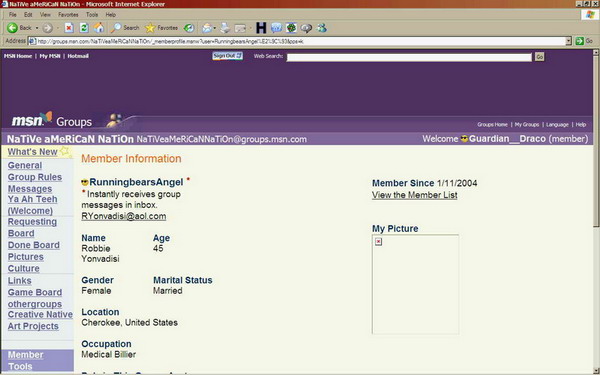This screenshot has width=600, height=375.
Task: Click the Mail envelope toolbar icon
Action: pyautogui.click(x=207, y=28)
